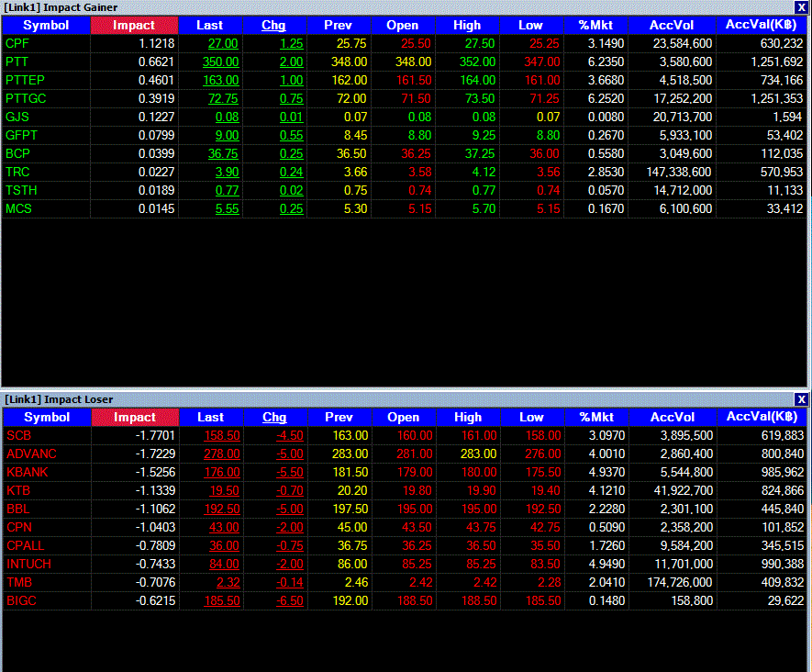Click AccVal header in Impact Loser table
This screenshot has width=812, height=672.
pyautogui.click(x=762, y=417)
